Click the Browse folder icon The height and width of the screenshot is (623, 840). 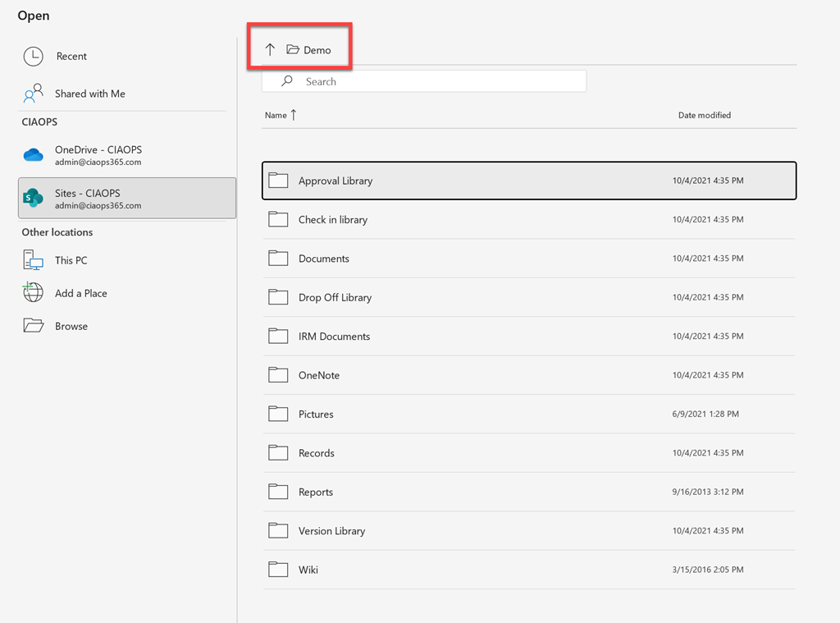(x=33, y=326)
